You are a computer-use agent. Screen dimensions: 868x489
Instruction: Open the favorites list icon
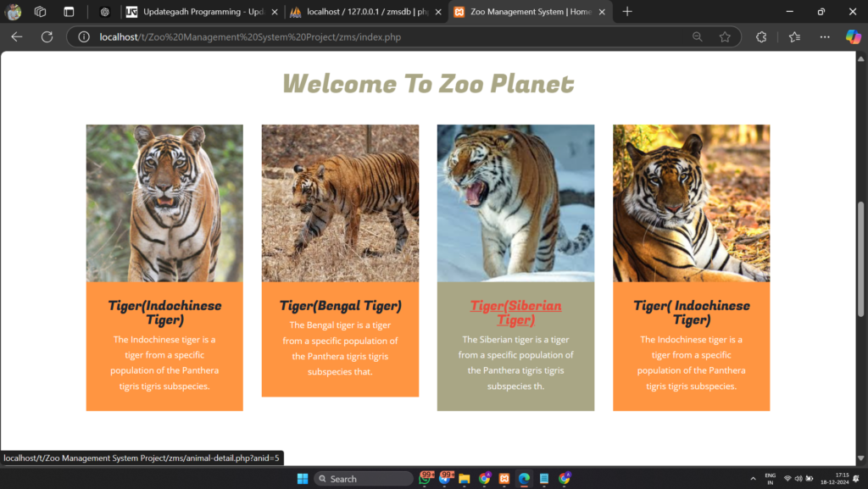[x=794, y=37]
